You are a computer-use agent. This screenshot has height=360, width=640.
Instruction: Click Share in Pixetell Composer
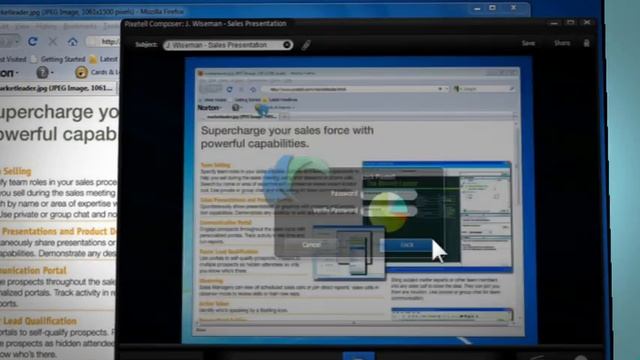[x=562, y=43]
